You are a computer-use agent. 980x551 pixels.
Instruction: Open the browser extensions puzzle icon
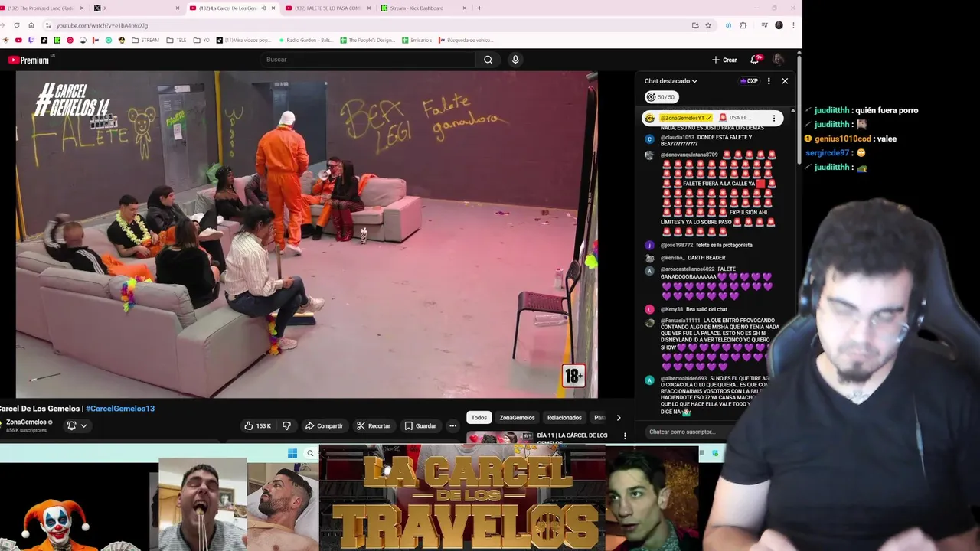tap(743, 25)
